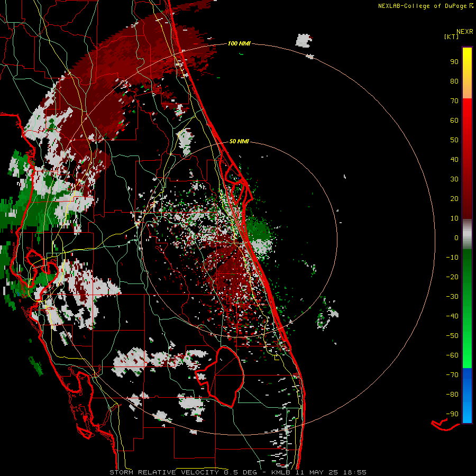Screen dimensions: 476x476
Task: Click the positive 50 scale label
Action: (454, 140)
